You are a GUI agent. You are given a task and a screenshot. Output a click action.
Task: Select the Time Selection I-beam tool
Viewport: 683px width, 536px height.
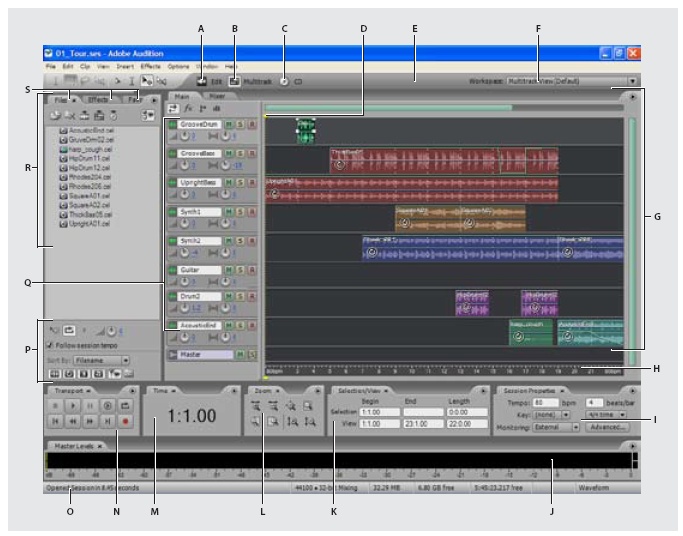(132, 81)
